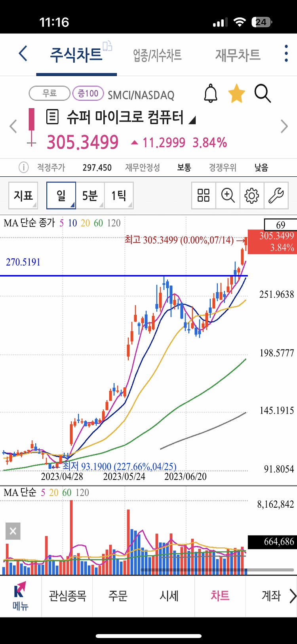This screenshot has width=297, height=644.
Task: Tap the 8,162,842 volume axis label
Action: coord(276,504)
